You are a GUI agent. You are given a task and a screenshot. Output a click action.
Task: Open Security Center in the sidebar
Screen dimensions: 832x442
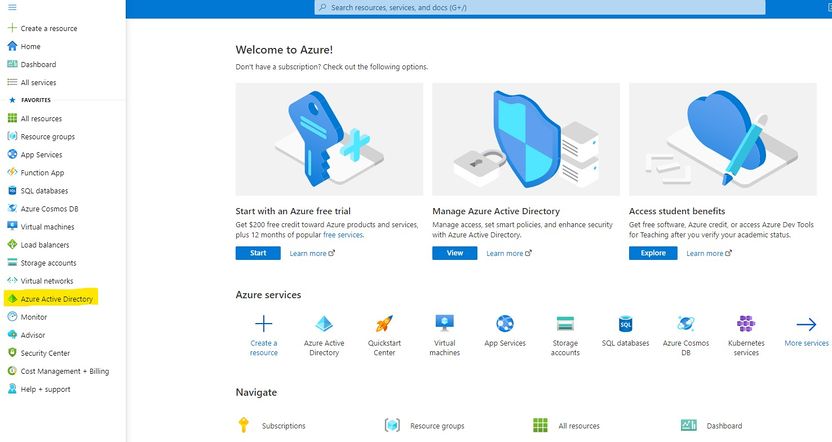[45, 353]
